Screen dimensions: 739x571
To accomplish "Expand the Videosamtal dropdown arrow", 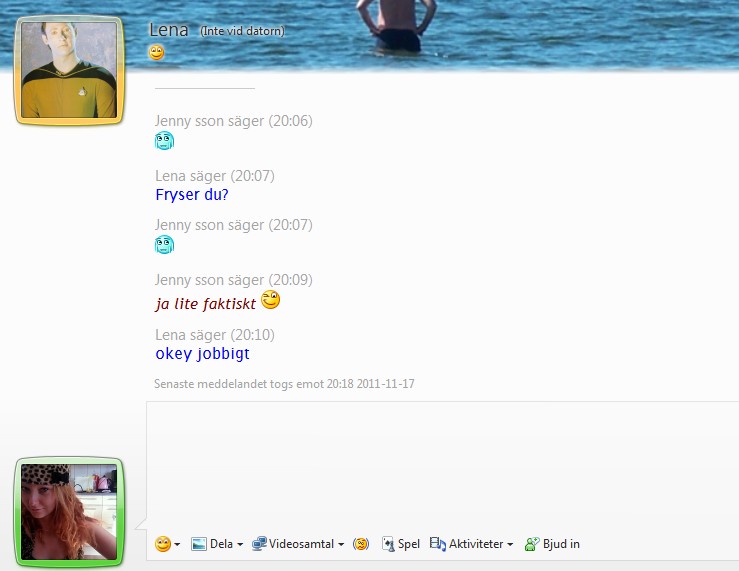I will [341, 545].
